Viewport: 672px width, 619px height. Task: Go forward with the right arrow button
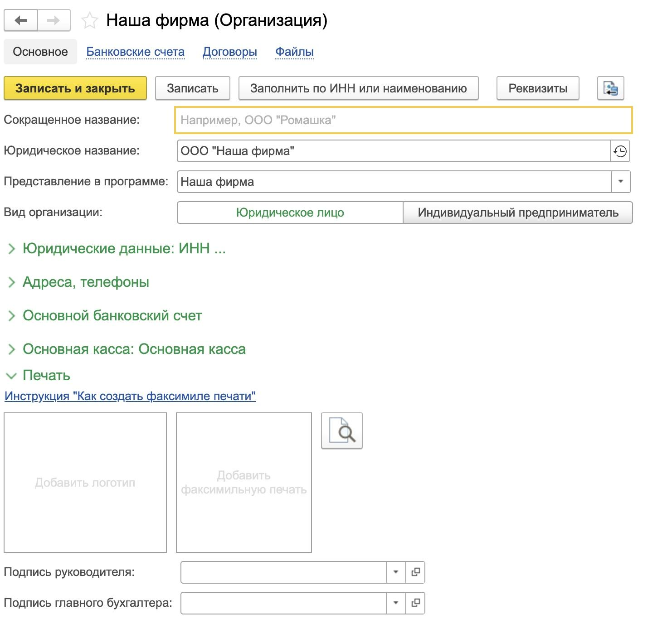[x=54, y=20]
